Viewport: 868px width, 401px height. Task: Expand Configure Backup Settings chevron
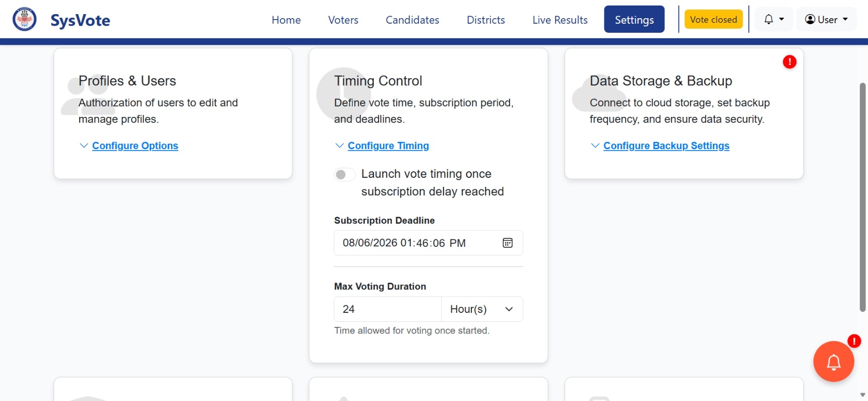(x=595, y=146)
